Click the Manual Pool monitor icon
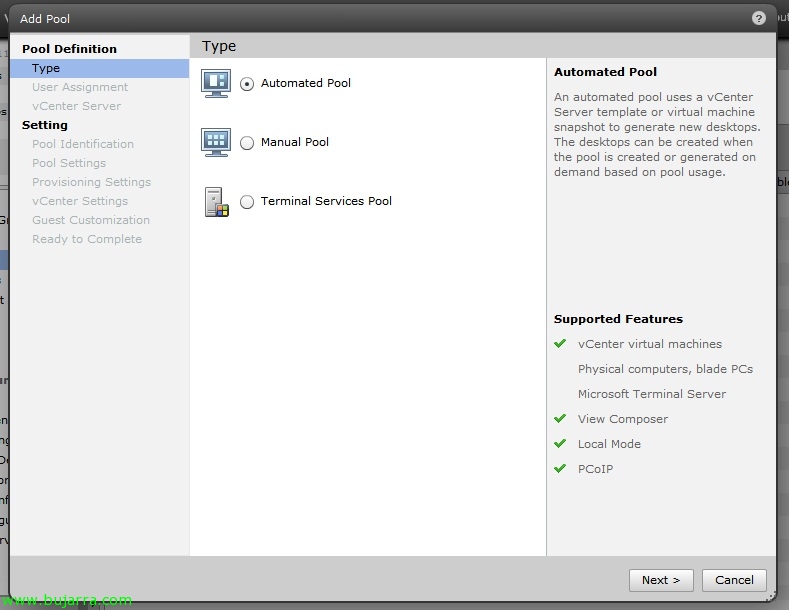The width and height of the screenshot is (789, 610). [x=216, y=142]
